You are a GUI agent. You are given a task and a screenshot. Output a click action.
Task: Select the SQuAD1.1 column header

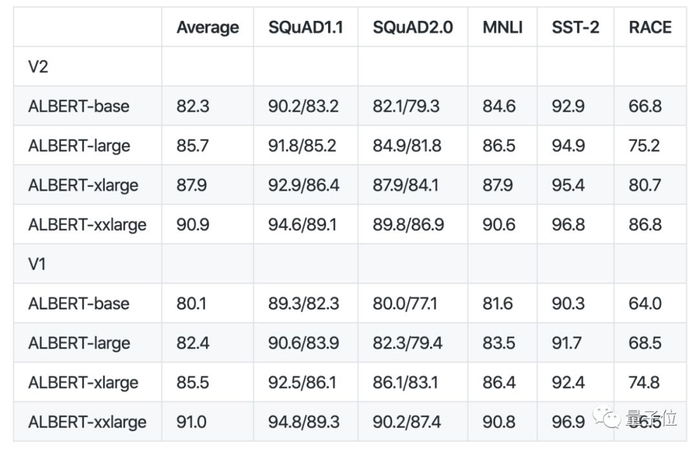tap(305, 27)
